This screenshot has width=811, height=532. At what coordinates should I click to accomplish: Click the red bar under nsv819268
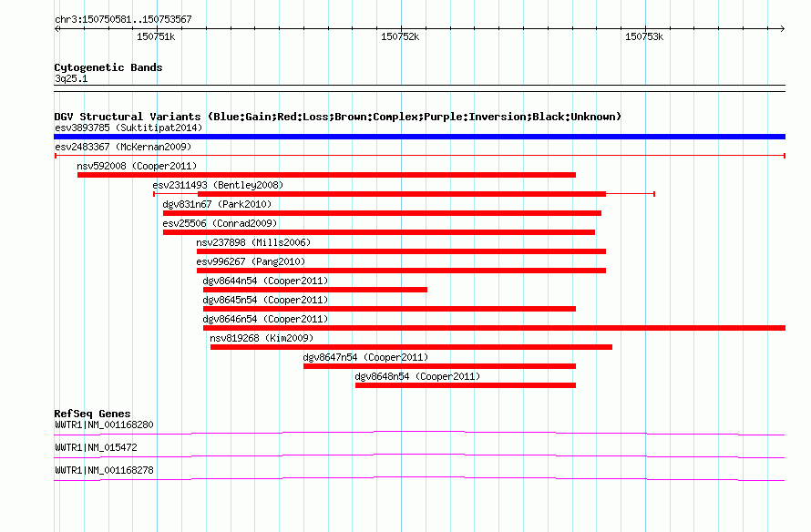[x=411, y=347]
